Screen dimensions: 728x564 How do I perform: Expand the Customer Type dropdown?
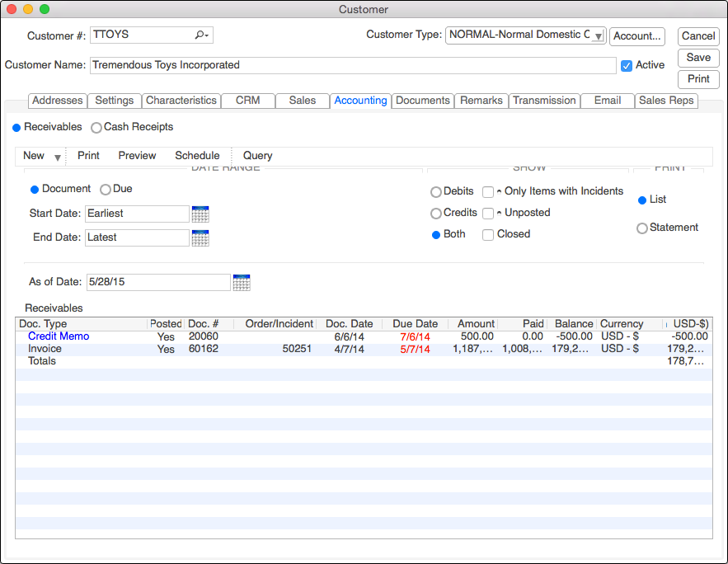coord(598,36)
